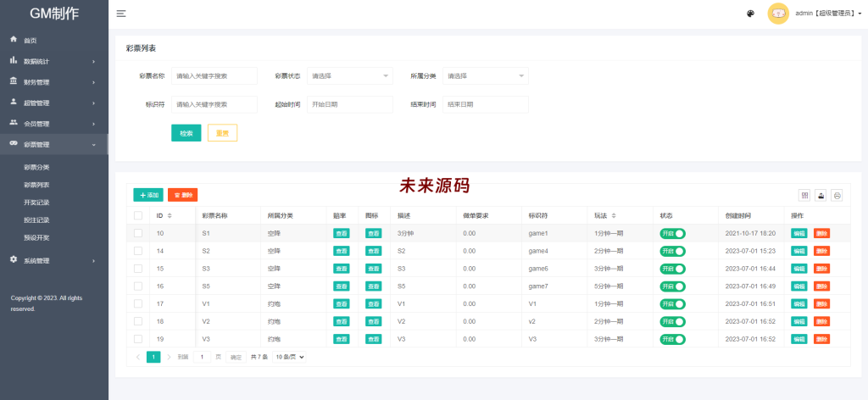Open the theme palette icon
The height and width of the screenshot is (400, 868).
(x=751, y=14)
